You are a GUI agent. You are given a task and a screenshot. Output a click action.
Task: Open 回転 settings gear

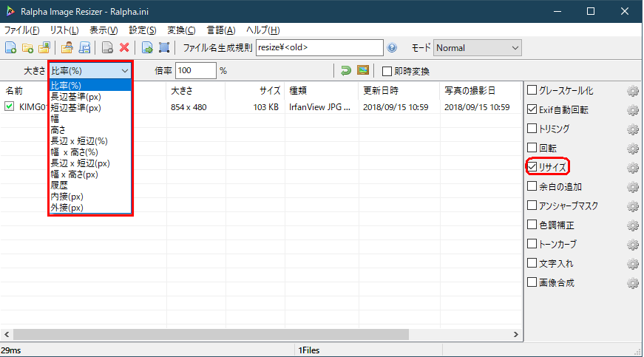(x=633, y=149)
